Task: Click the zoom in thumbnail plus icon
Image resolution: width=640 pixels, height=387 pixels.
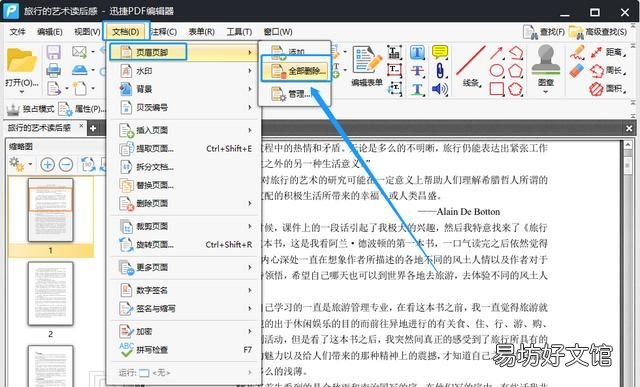Action: (47, 165)
